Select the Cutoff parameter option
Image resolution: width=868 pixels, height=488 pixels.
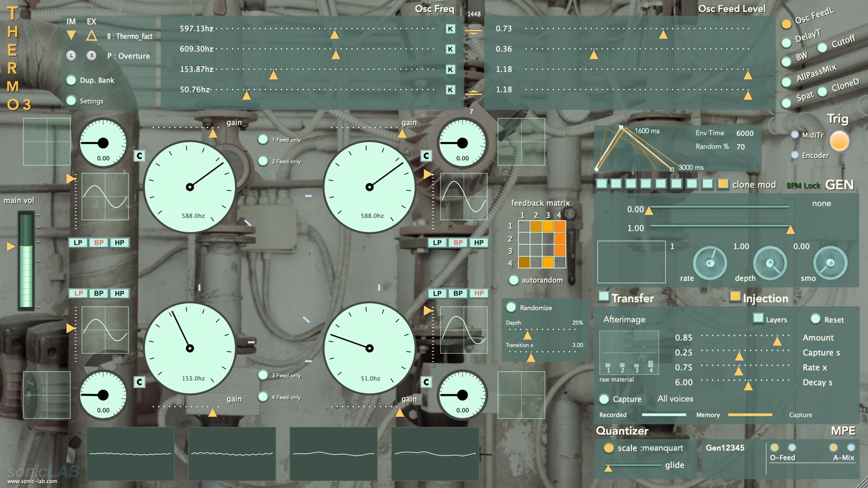coord(822,47)
